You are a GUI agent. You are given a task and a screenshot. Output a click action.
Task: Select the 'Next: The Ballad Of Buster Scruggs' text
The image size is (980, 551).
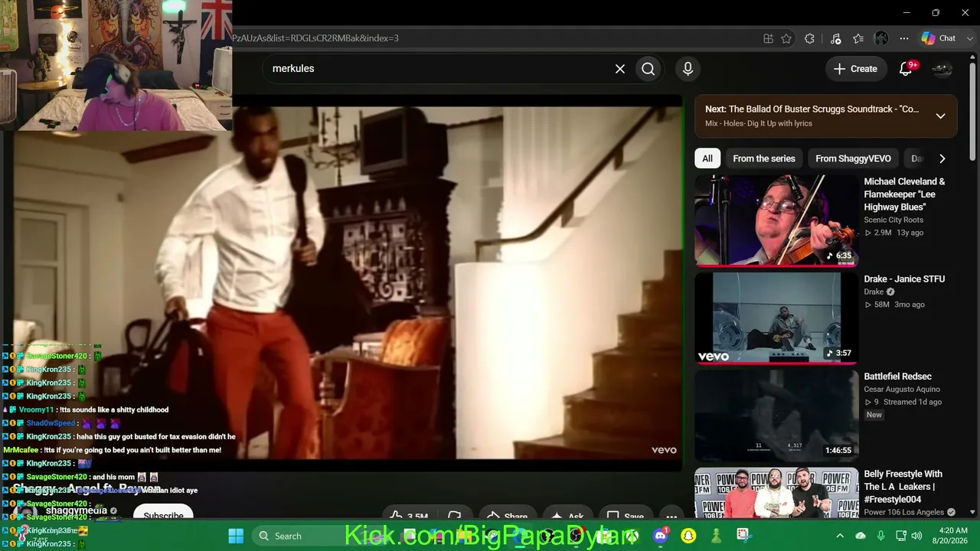[x=812, y=109]
